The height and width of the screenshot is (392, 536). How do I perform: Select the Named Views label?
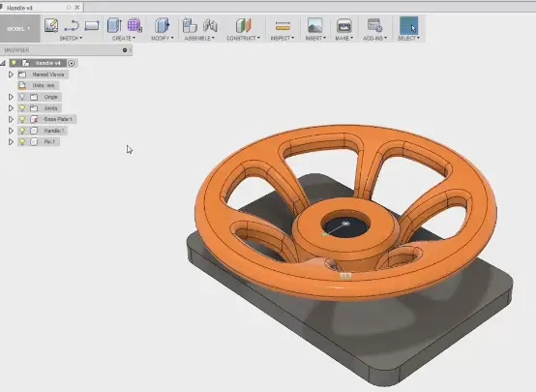tap(48, 75)
